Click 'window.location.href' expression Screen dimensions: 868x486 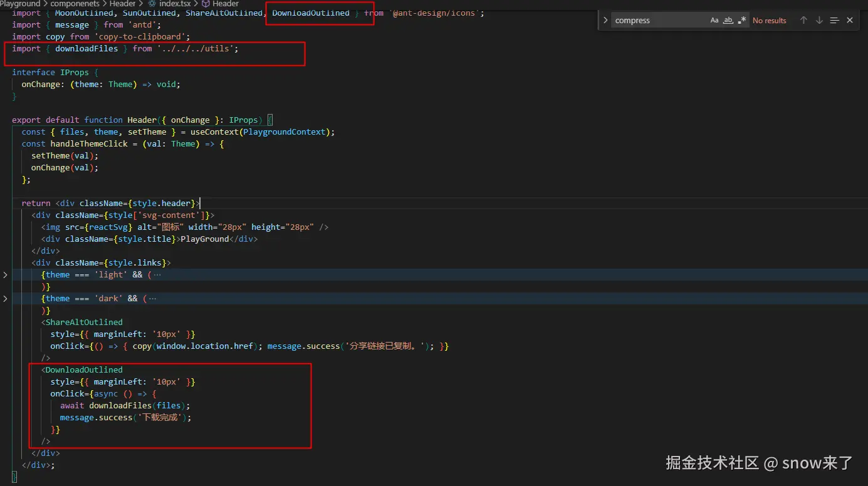point(205,346)
